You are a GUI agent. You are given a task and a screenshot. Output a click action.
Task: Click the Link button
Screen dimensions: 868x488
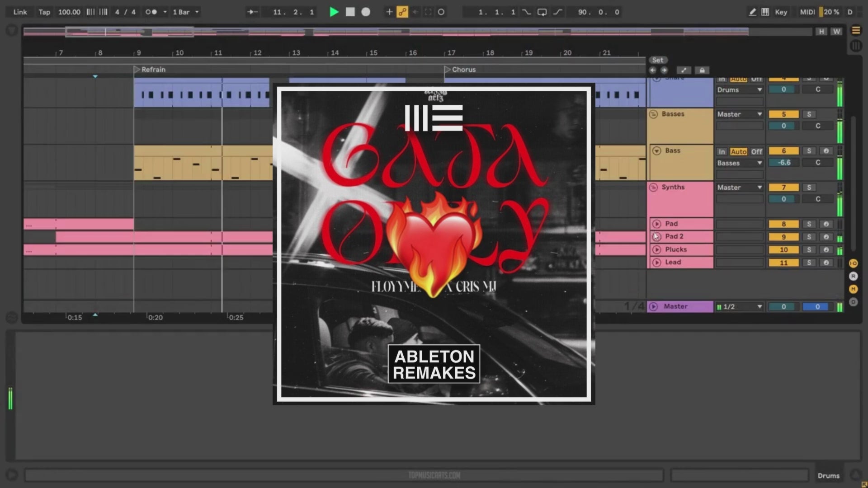click(x=20, y=12)
